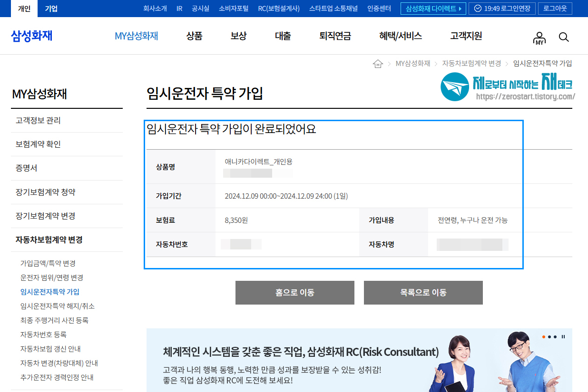This screenshot has height=392, width=588.
Task: Pause the banner carousel
Action: tap(563, 337)
